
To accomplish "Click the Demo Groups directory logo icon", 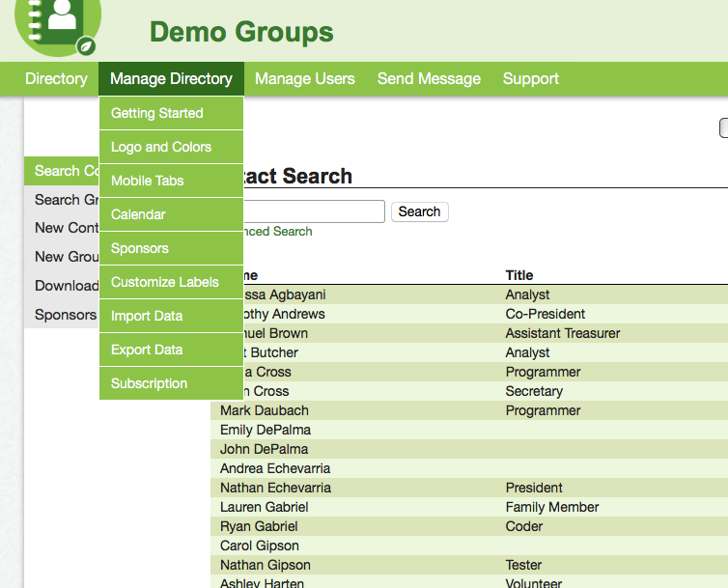I will [x=57, y=26].
